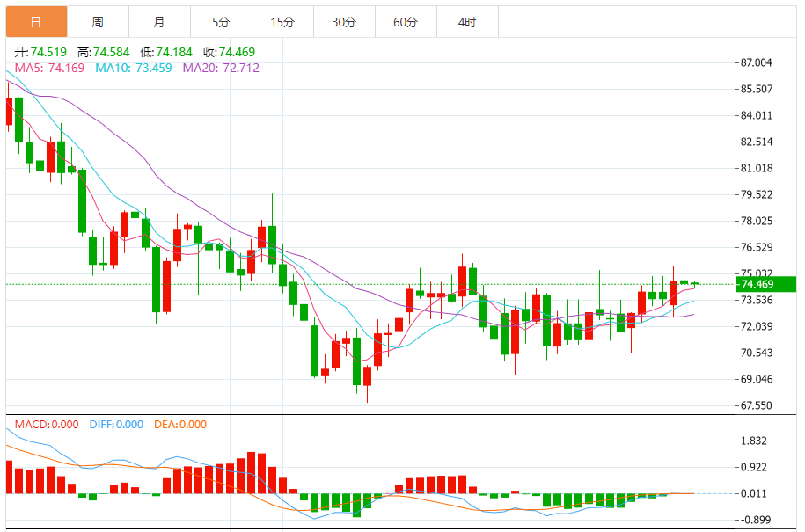
Task: Open the 5分 timeframe tab
Action: 222,22
